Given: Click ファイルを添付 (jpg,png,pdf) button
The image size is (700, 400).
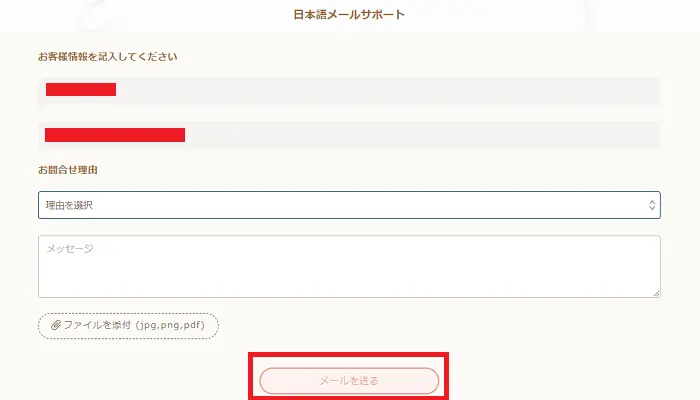Looking at the screenshot, I should pyautogui.click(x=128, y=326).
